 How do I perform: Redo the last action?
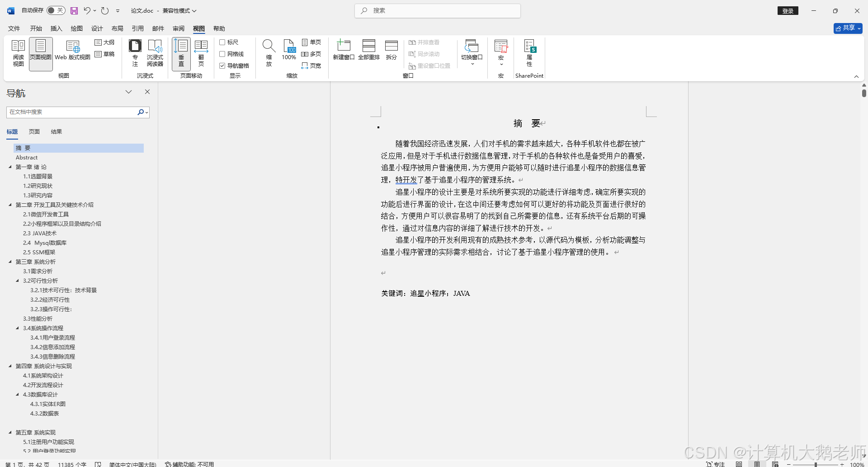point(105,10)
